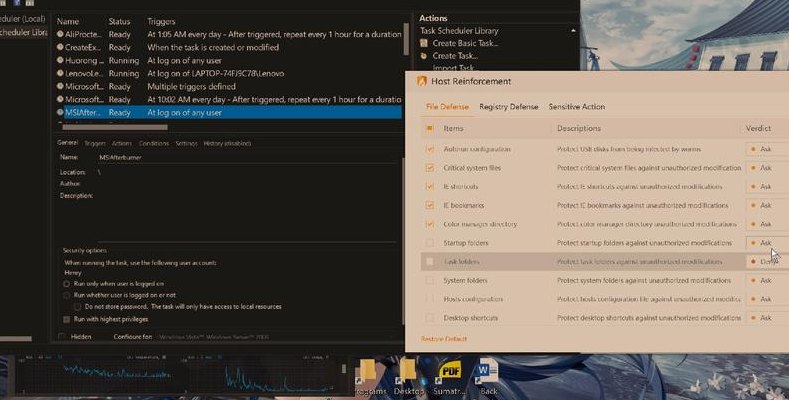Viewport: 789px width, 400px height.
Task: Click the task Name field showing MSIAfterburner
Action: pyautogui.click(x=247, y=157)
